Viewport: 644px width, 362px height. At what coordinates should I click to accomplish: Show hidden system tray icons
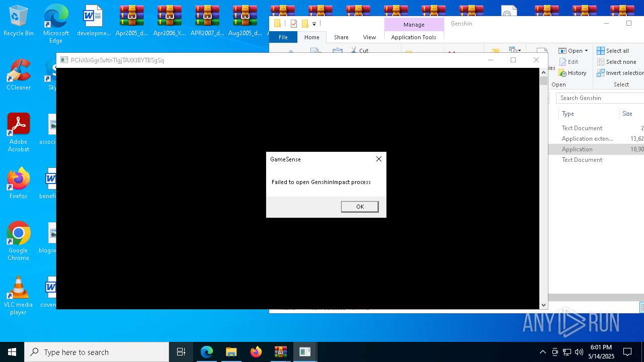[542, 352]
